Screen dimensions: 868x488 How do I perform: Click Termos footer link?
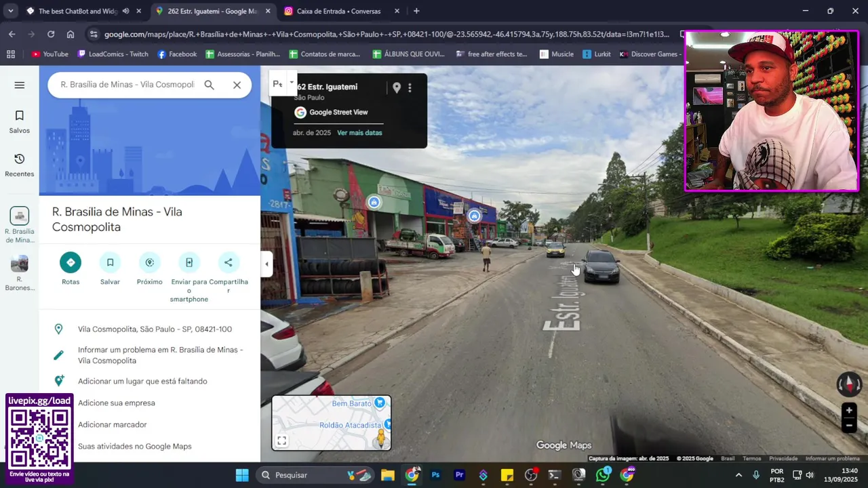click(751, 459)
